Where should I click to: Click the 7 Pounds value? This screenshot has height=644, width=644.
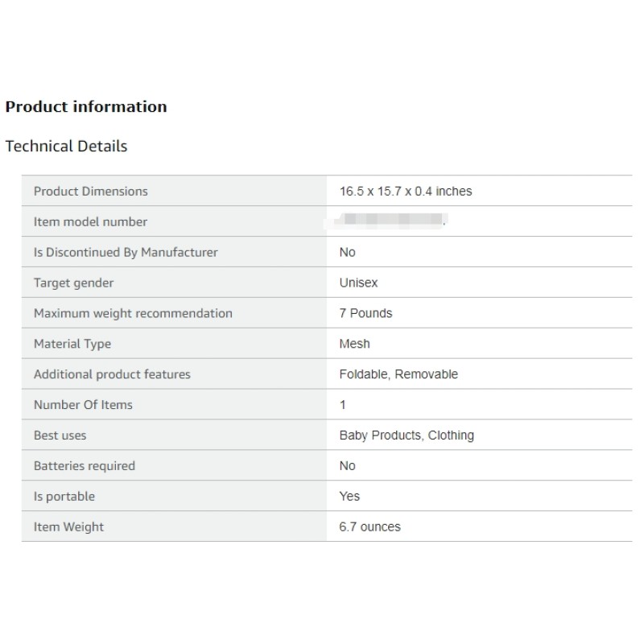[365, 314]
